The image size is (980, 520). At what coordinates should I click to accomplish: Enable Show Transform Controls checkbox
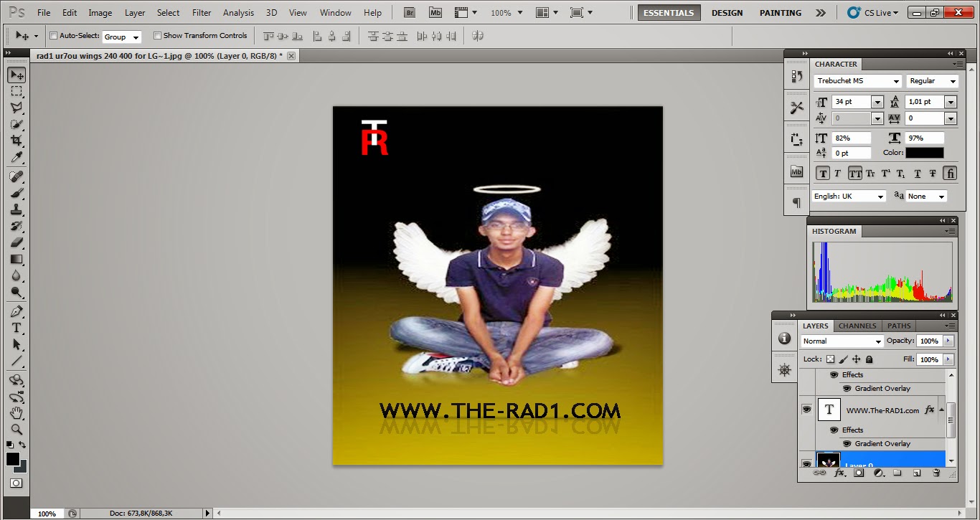point(157,36)
